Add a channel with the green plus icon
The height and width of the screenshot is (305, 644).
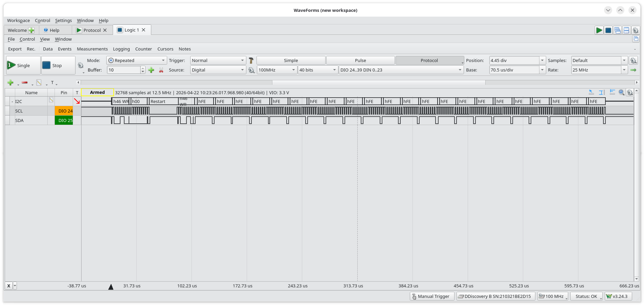point(10,83)
